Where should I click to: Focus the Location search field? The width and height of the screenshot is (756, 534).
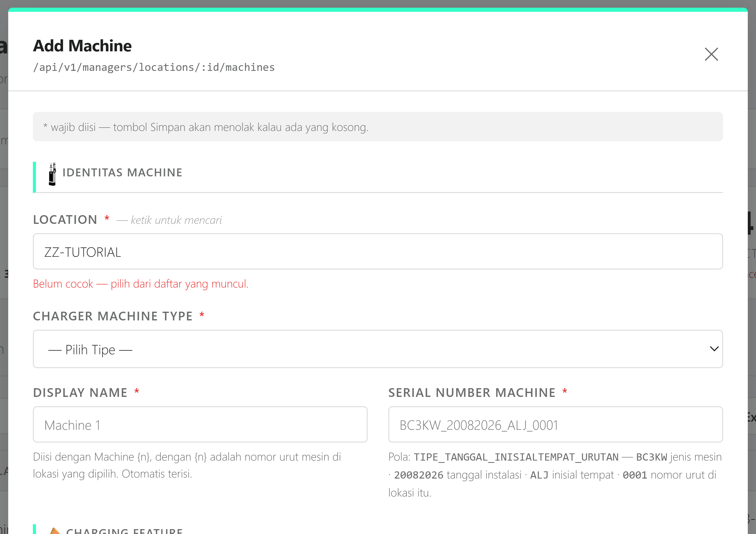coord(378,252)
